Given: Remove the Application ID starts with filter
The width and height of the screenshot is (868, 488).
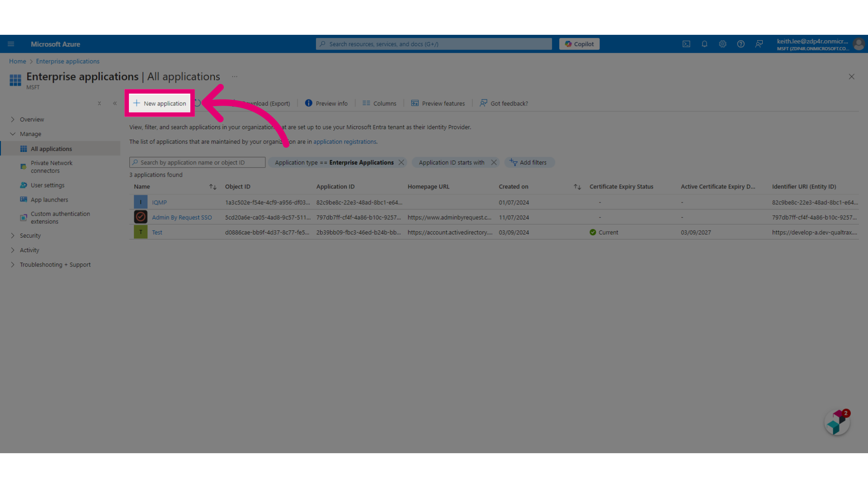Looking at the screenshot, I should [494, 162].
